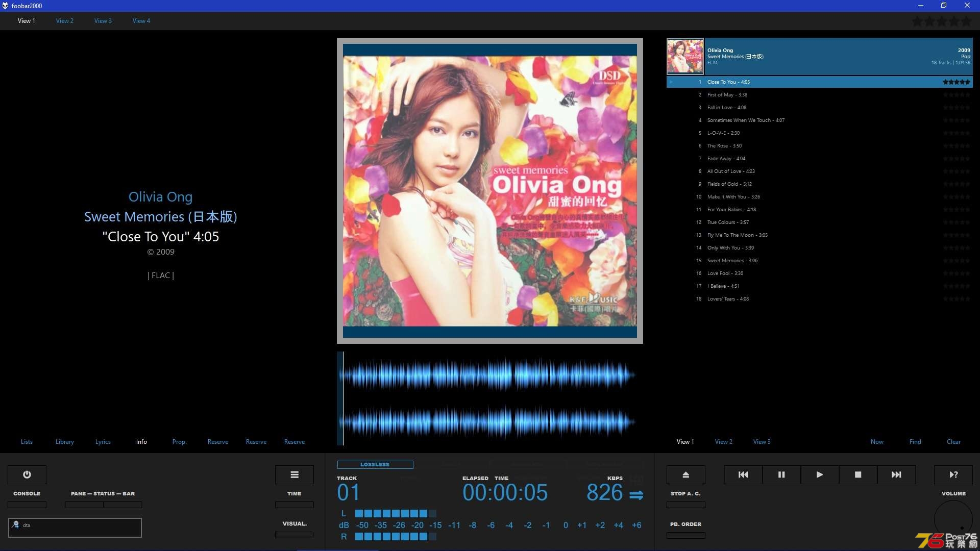Image resolution: width=980 pixels, height=551 pixels.
Task: Click rating stars on 'Close To You' row
Action: pos(957,82)
